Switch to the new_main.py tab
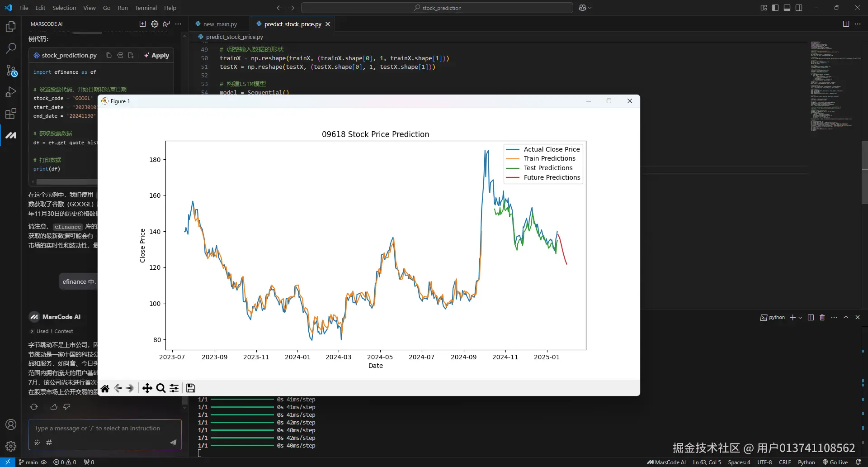868x467 pixels. click(x=220, y=24)
